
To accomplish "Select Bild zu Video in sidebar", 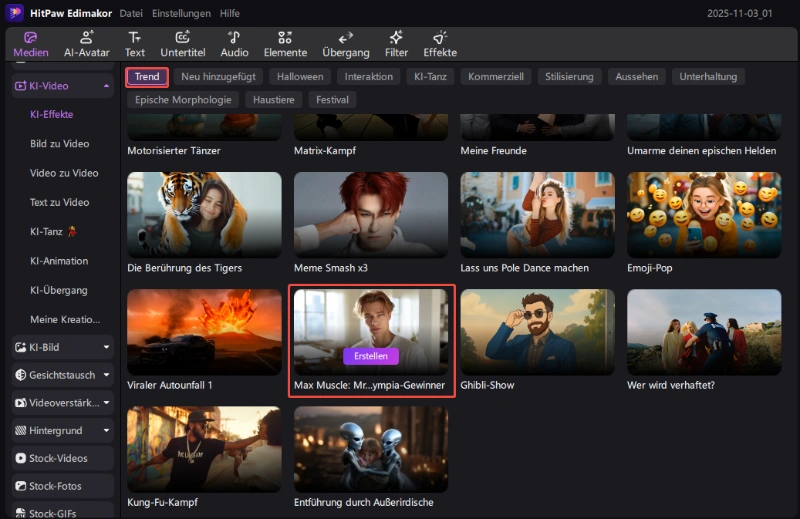I will [59, 144].
